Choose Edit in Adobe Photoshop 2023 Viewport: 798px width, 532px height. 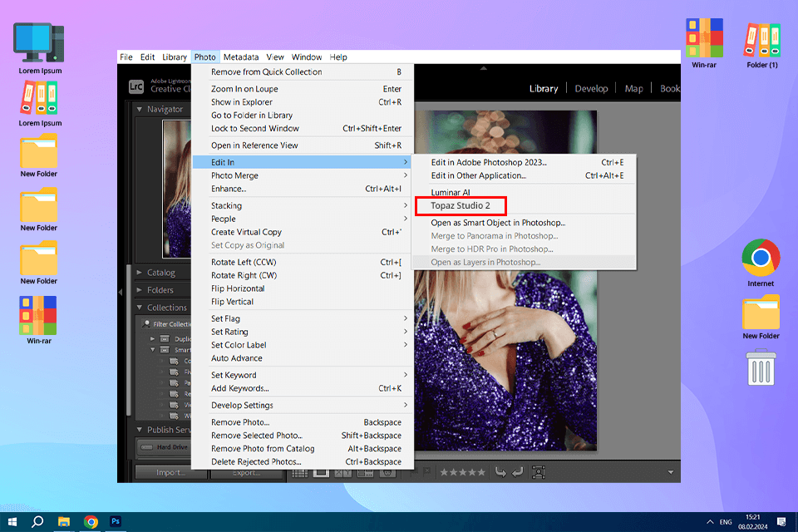(x=525, y=162)
